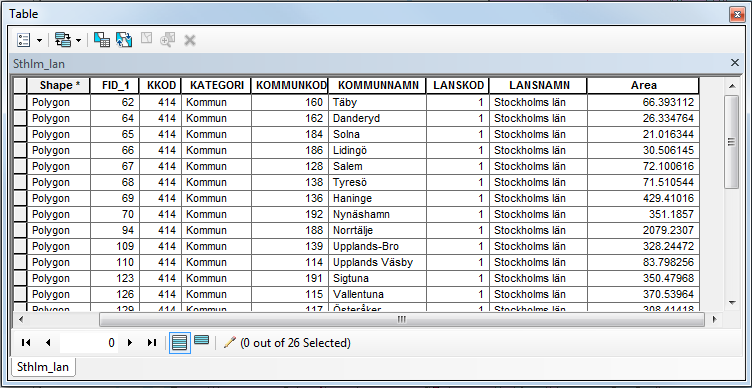Click vertical scrollbar down arrow
Image resolution: width=752 pixels, height=388 pixels.
point(732,303)
